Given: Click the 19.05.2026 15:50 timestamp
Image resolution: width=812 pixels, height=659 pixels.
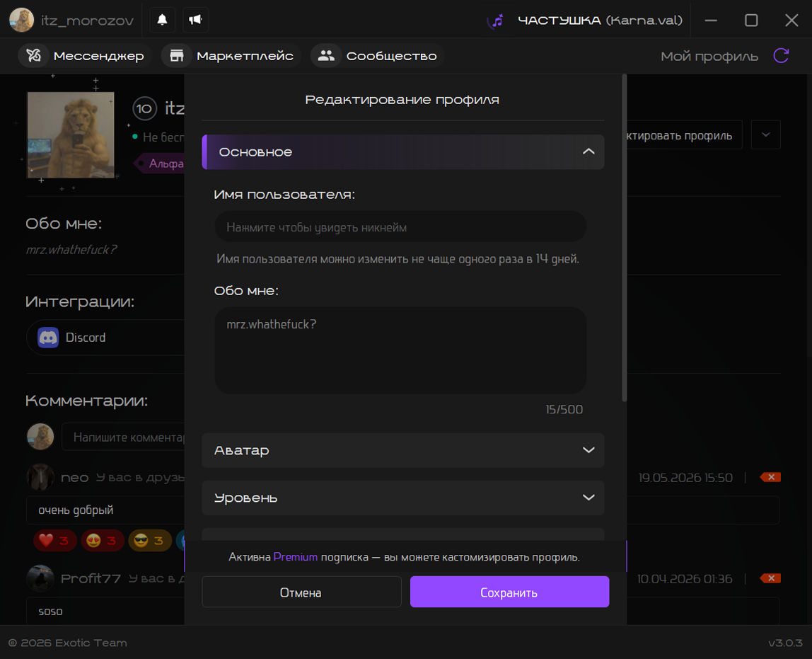Looking at the screenshot, I should [685, 478].
